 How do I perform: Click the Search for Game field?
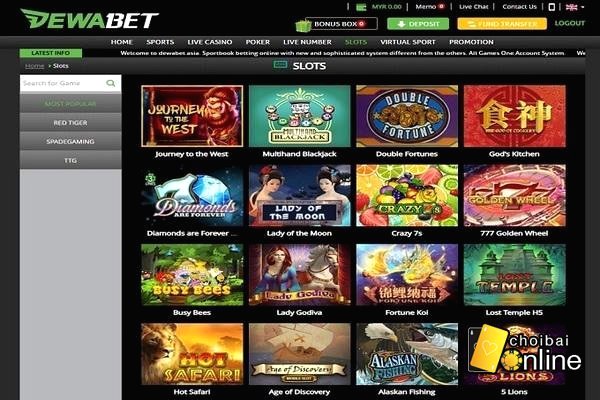click(x=63, y=83)
